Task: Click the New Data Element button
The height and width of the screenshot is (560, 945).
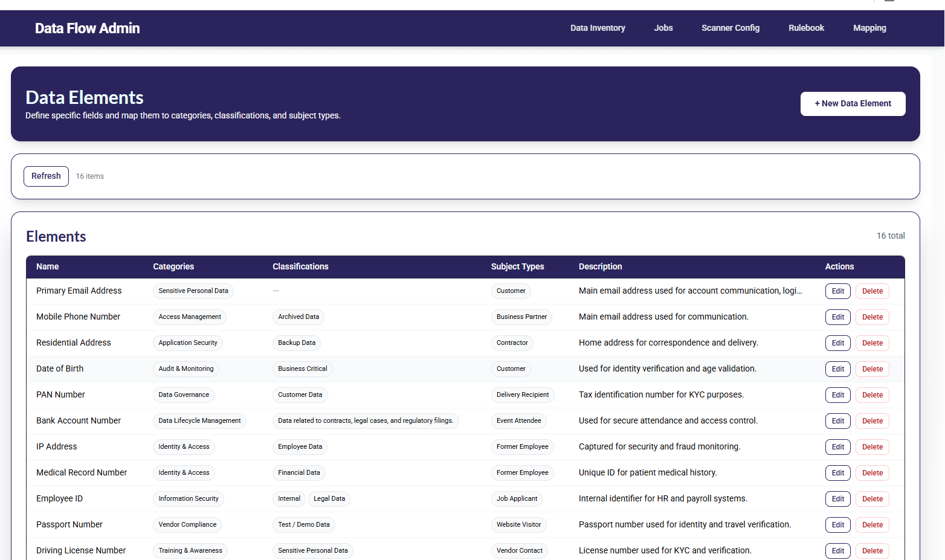Action: pyautogui.click(x=853, y=104)
